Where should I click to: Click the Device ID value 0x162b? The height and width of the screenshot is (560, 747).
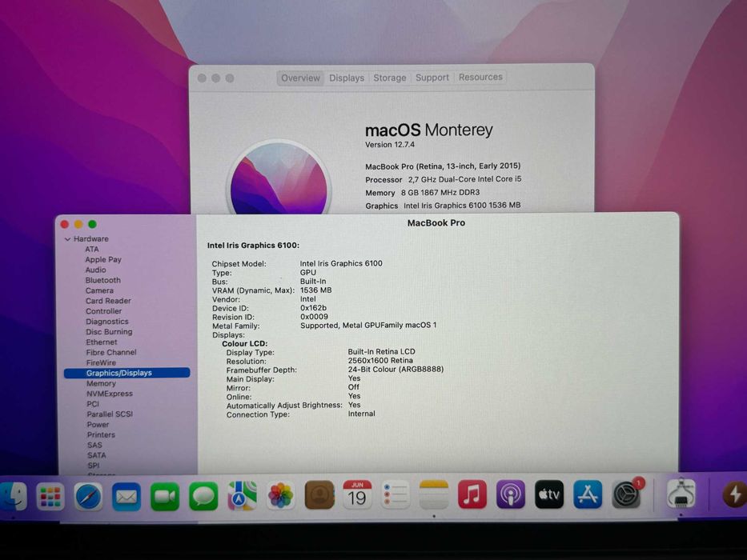click(314, 308)
